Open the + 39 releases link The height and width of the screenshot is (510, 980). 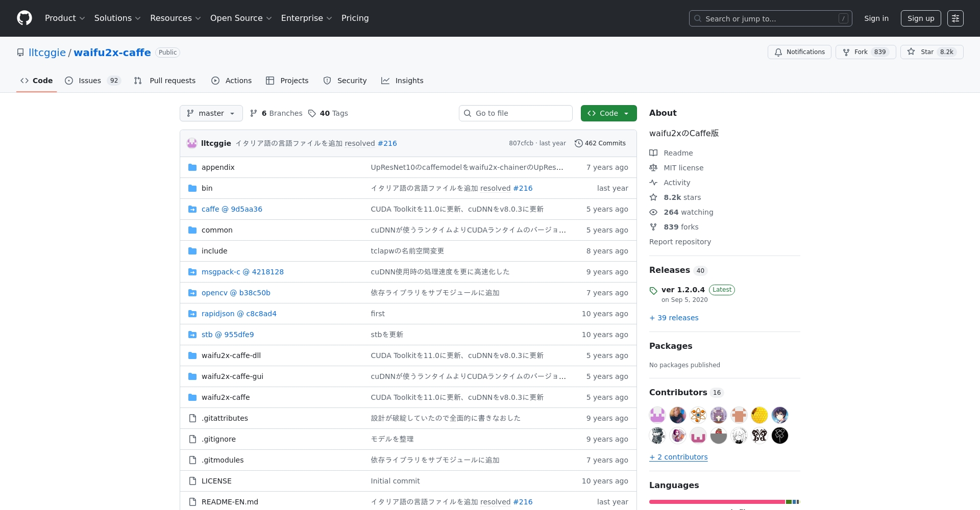coord(674,318)
